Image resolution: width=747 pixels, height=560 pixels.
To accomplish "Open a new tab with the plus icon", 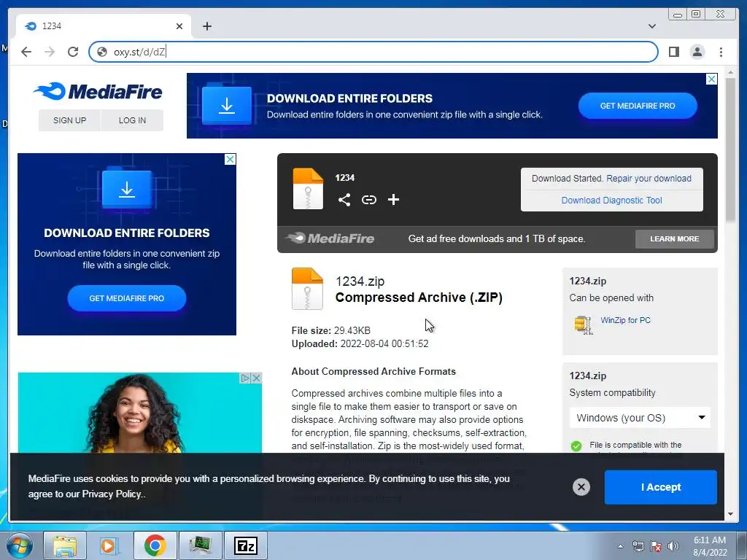I will coord(206,26).
